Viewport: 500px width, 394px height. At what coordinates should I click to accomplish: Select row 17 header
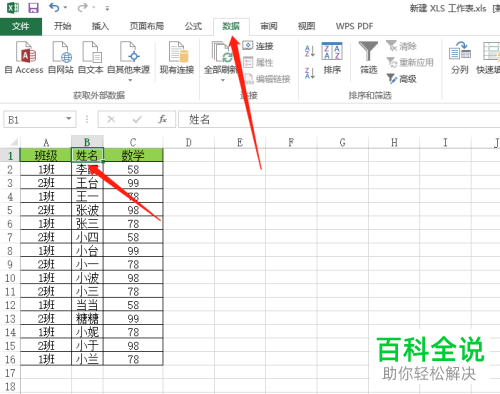tap(10, 373)
